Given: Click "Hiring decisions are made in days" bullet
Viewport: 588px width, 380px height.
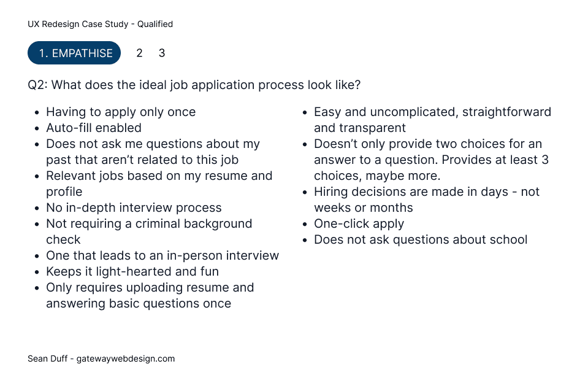Looking at the screenshot, I should [x=427, y=200].
